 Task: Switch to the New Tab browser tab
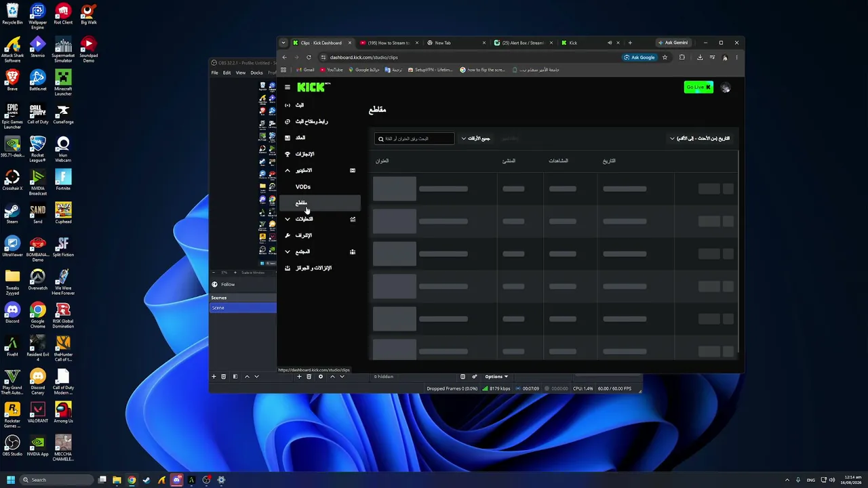tap(456, 43)
